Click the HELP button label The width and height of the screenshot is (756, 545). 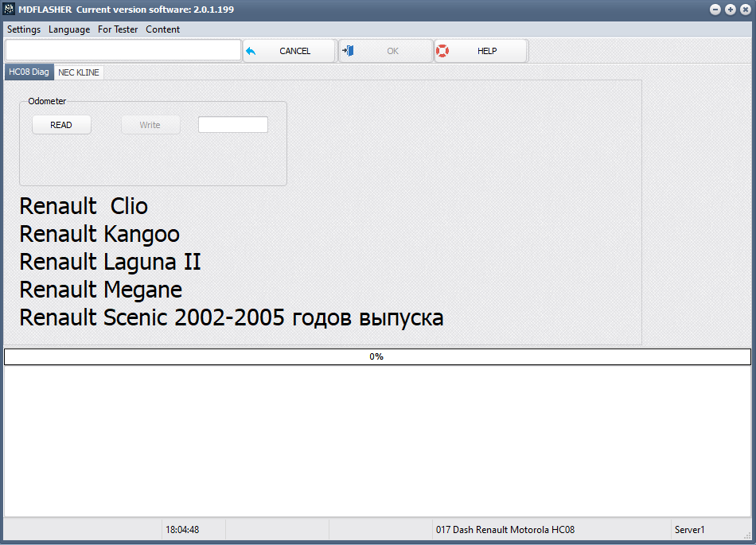coord(487,51)
